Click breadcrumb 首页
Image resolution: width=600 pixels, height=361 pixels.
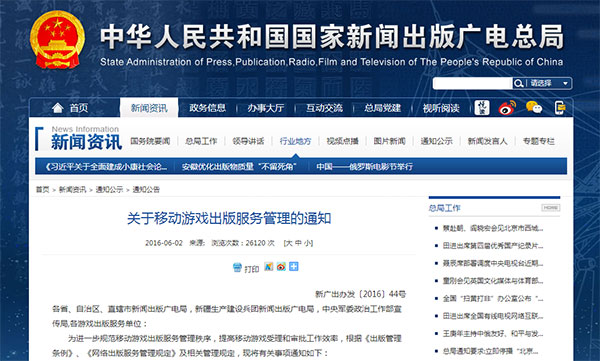tap(42, 189)
